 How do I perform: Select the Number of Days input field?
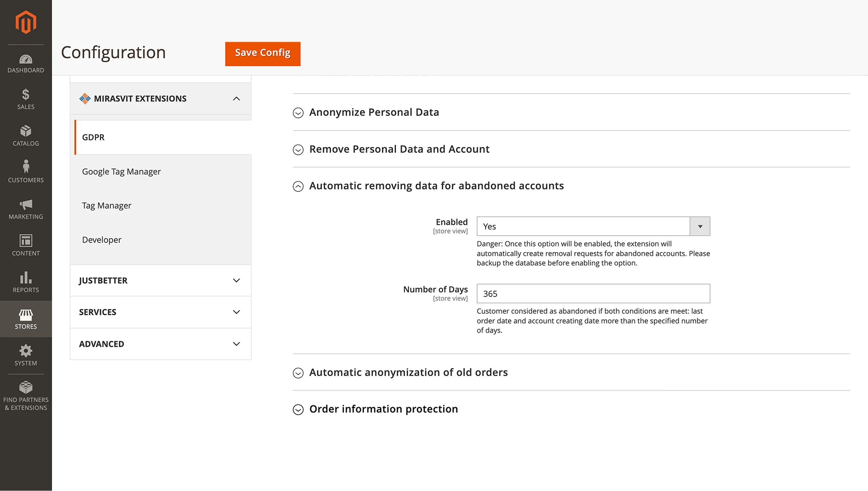point(592,293)
